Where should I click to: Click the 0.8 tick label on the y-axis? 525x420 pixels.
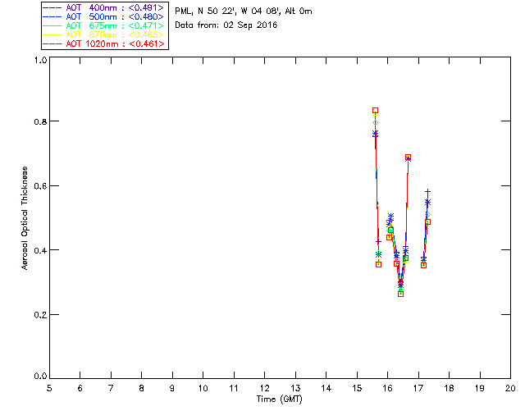click(x=40, y=121)
